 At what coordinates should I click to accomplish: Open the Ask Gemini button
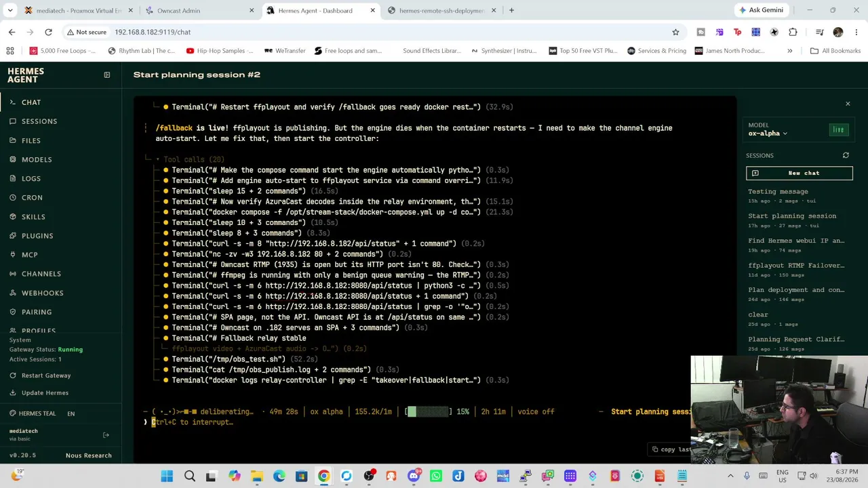point(761,10)
